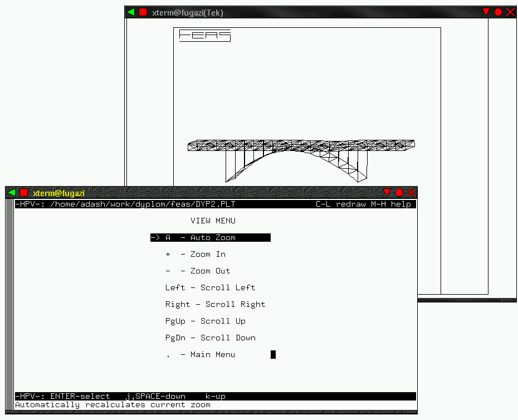Click the yellow xterm@fugazi title text
The width and height of the screenshot is (518, 420).
[59, 193]
